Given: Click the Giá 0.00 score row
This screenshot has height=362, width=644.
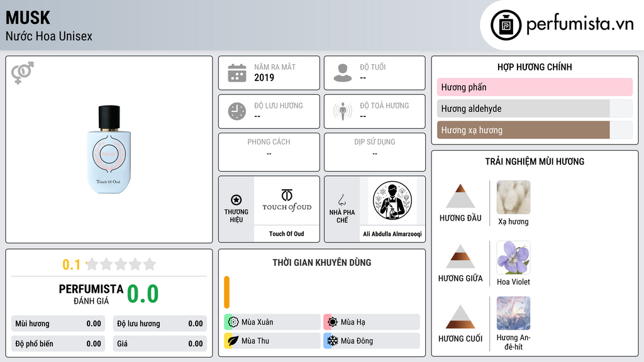Looking at the screenshot, I should coord(160,344).
